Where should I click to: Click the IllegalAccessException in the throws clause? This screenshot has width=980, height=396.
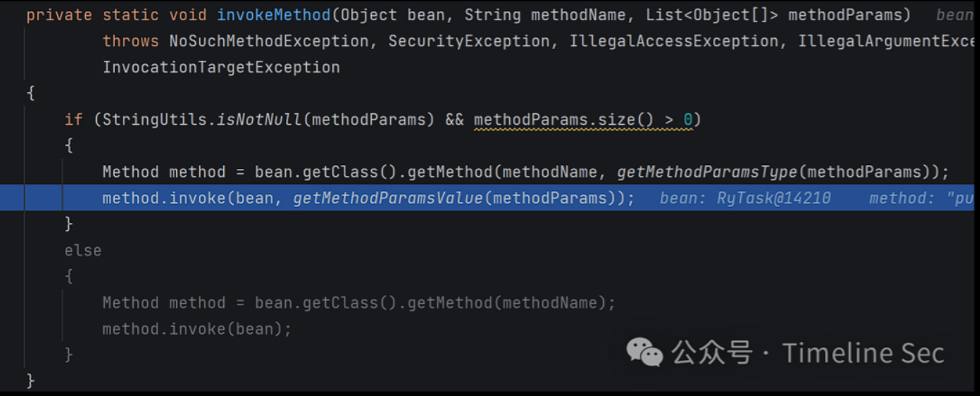point(674,41)
